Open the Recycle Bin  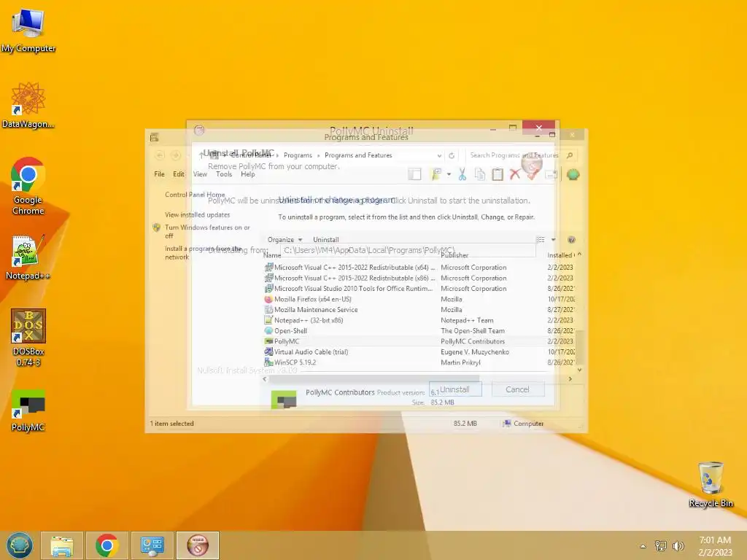711,484
